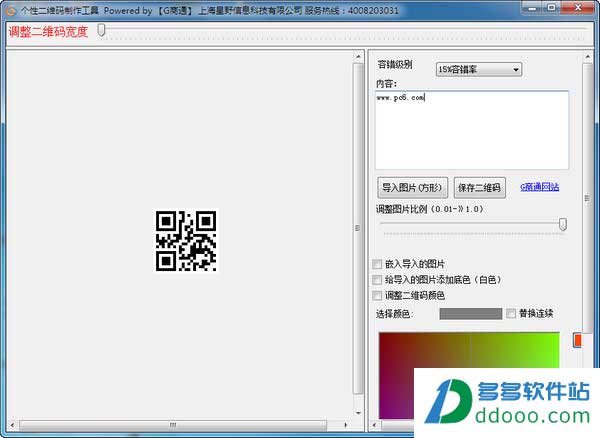Viewport: 600px width, 438px height.
Task: Click the preview pane's down scroll arrow
Action: (358, 413)
